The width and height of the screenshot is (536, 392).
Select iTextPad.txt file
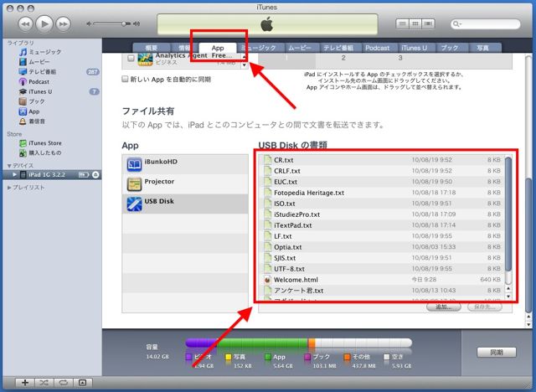click(x=381, y=225)
